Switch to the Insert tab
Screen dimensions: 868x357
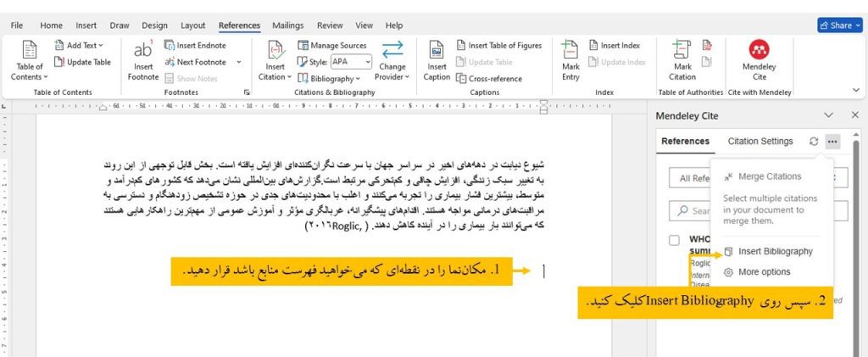click(86, 25)
